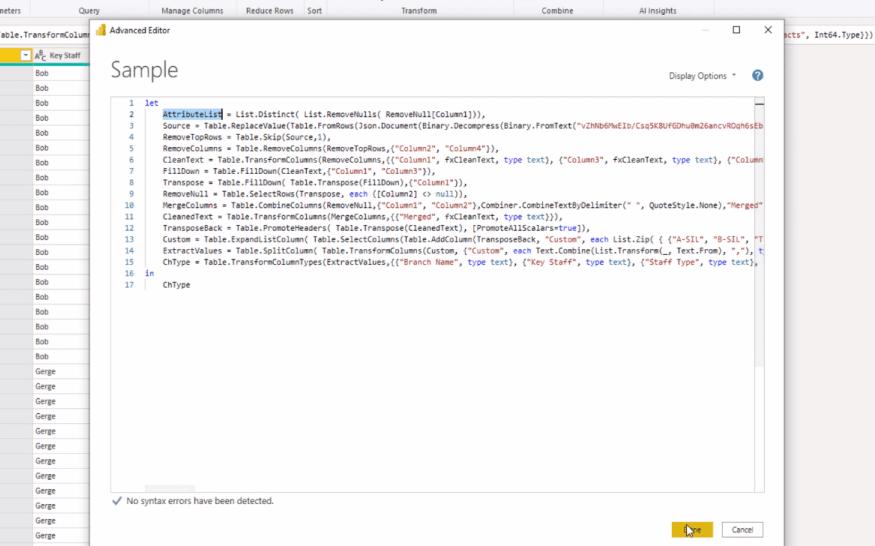Viewport: 875px width, 546px height.
Task: Click the Sample query title
Action: tap(144, 70)
